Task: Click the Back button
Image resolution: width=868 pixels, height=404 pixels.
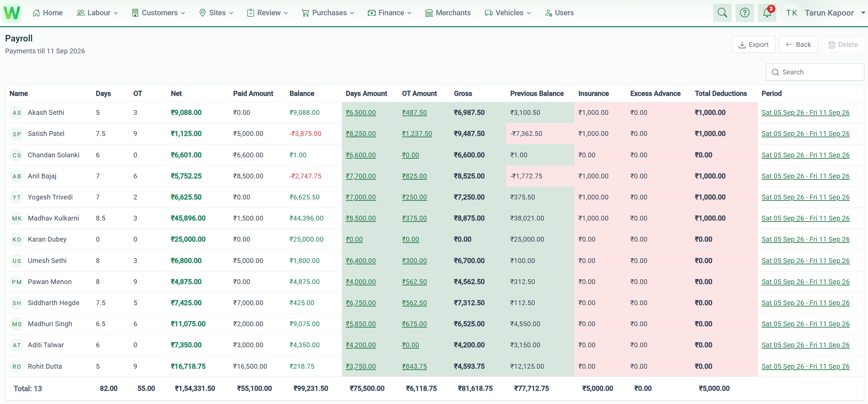Action: 798,45
